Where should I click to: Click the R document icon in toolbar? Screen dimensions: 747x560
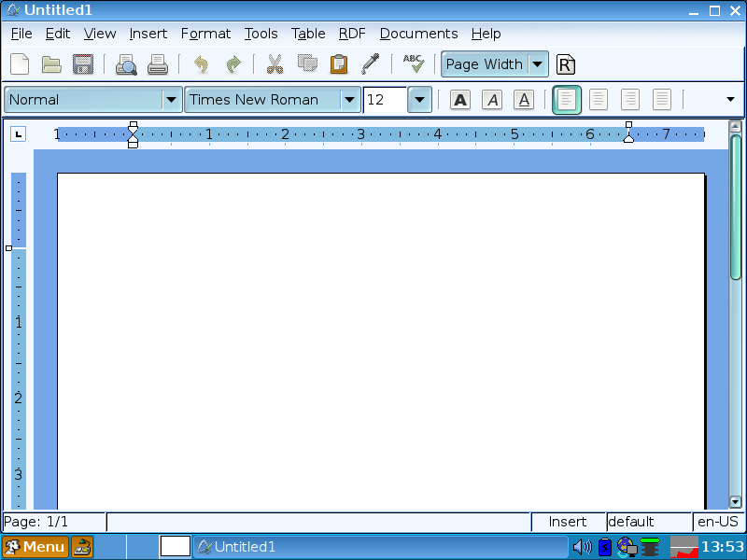[x=566, y=64]
